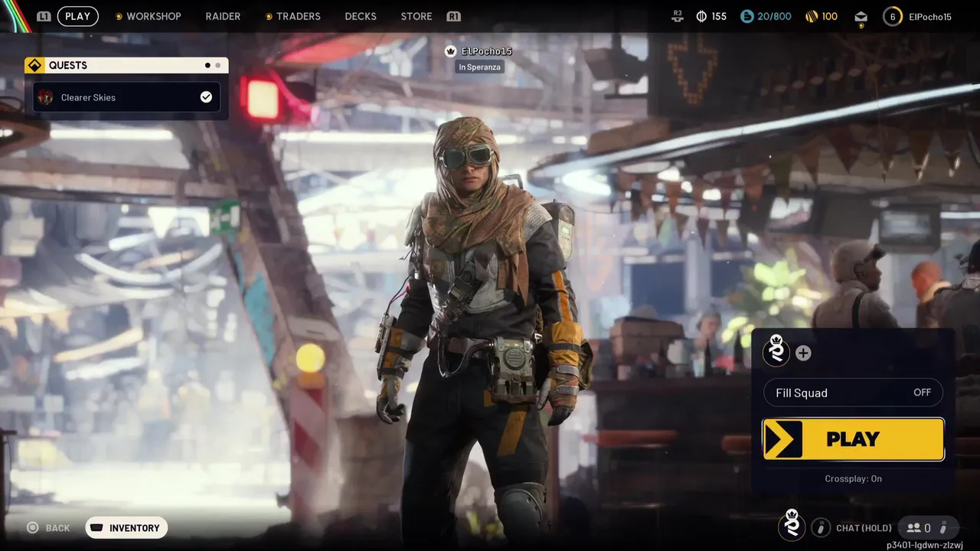This screenshot has height=551, width=980.
Task: Click the player emblem beside chat
Action: 792,525
